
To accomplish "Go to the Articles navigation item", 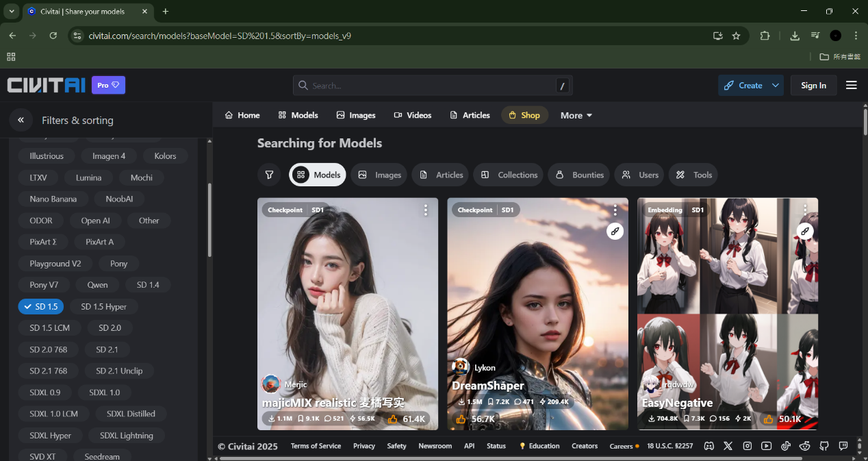I will pos(470,115).
